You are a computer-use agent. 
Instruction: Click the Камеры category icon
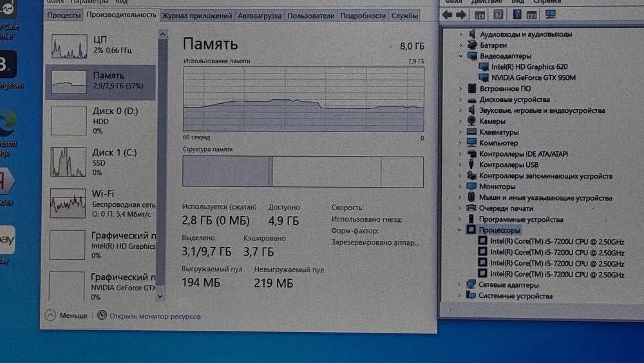(x=472, y=121)
